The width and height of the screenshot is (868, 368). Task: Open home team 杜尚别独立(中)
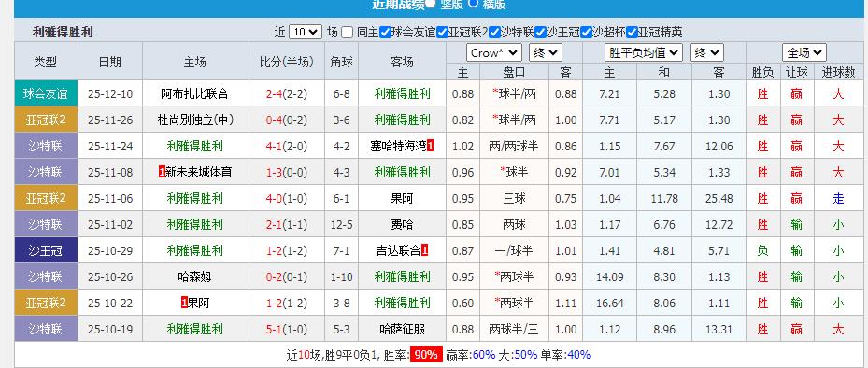(x=195, y=120)
